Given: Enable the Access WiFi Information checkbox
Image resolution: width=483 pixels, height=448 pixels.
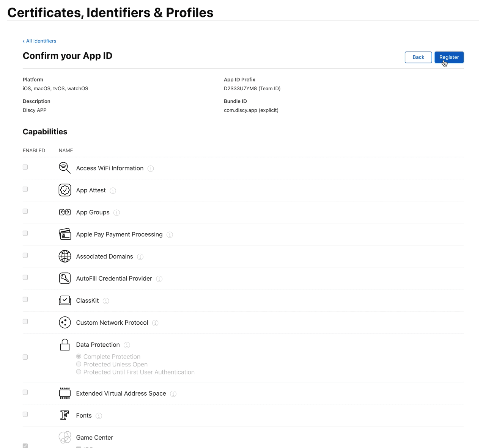Looking at the screenshot, I should pyautogui.click(x=25, y=167).
